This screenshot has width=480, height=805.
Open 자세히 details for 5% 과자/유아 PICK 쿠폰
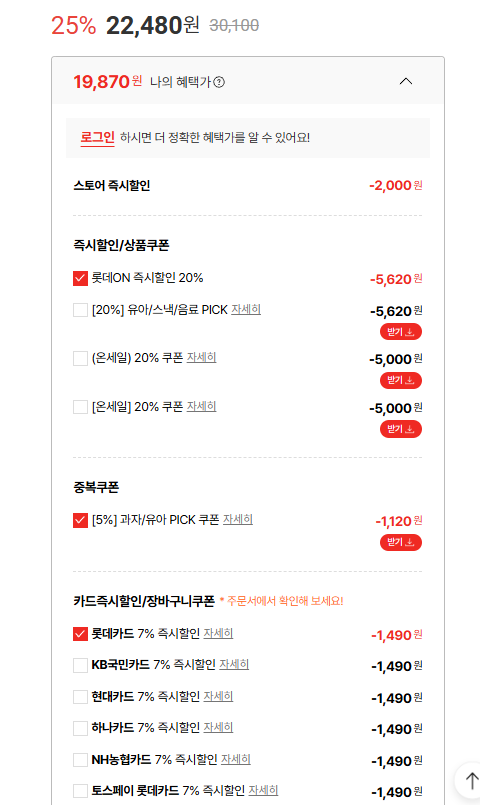click(238, 520)
